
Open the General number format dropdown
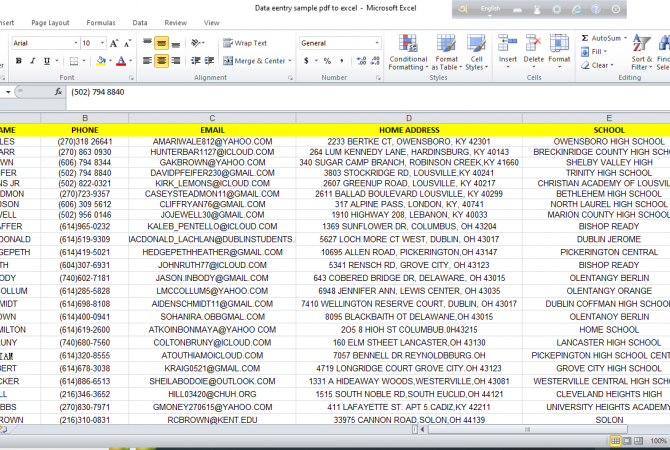[x=377, y=43]
